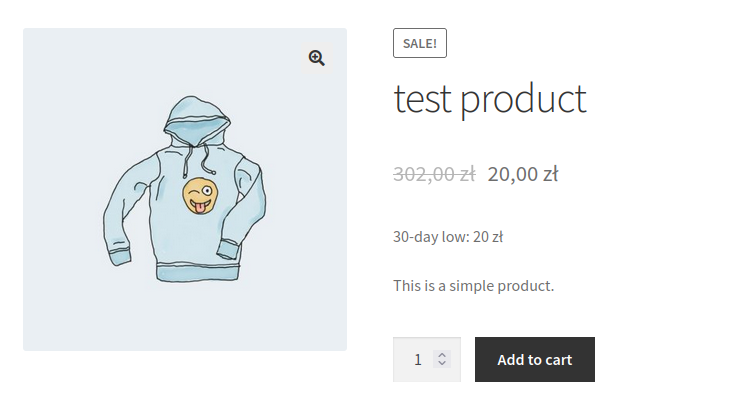Click the 'zł' currency symbol of sale price
This screenshot has width=739, height=403.
point(549,173)
